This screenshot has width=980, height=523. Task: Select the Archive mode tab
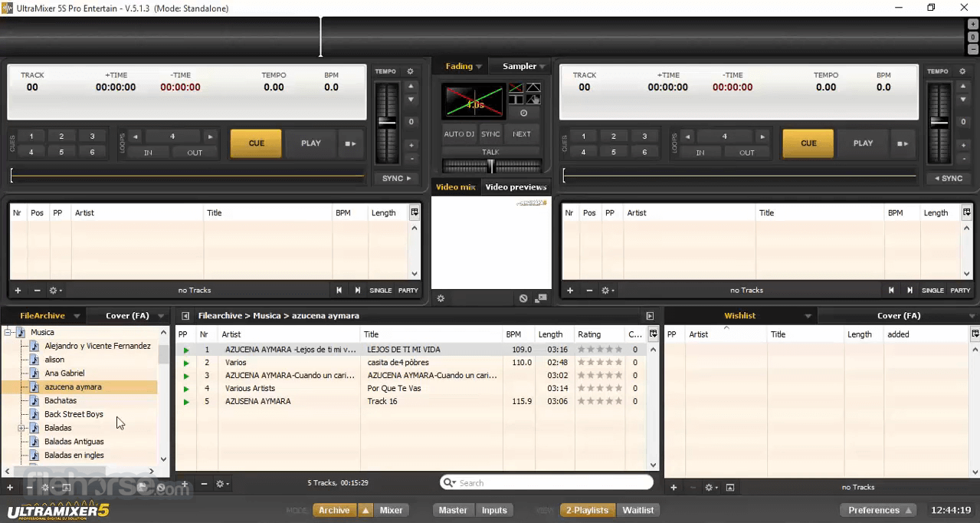click(334, 510)
